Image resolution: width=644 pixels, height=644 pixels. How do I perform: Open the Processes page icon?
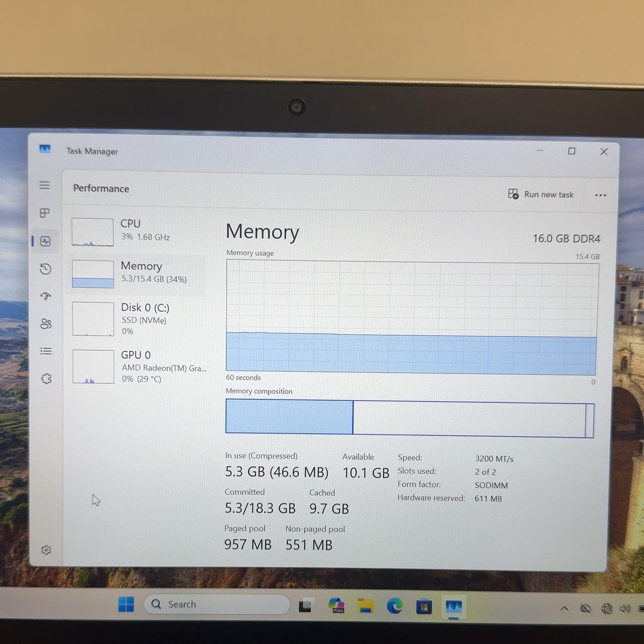click(45, 213)
